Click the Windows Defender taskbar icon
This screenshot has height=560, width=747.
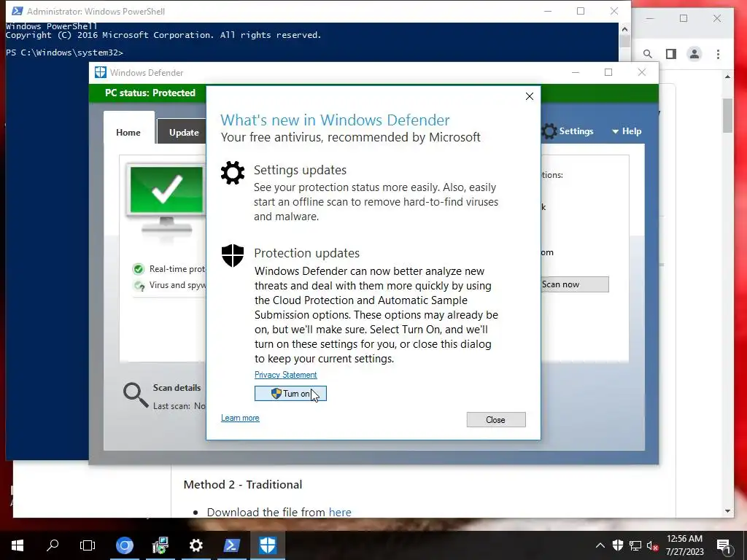tap(267, 545)
